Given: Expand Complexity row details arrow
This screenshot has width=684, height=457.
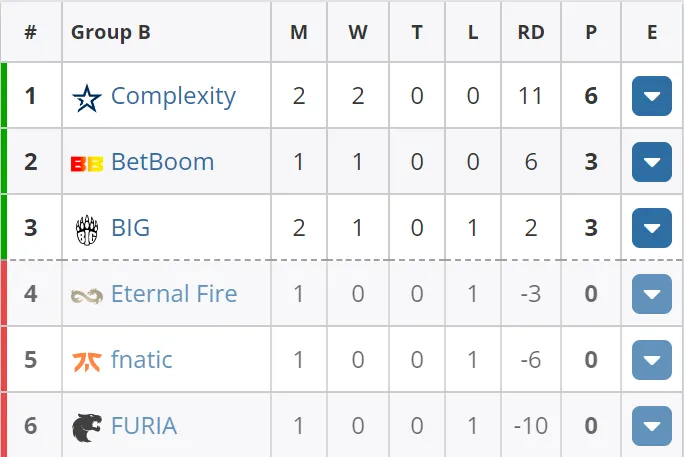Looking at the screenshot, I should [x=652, y=96].
